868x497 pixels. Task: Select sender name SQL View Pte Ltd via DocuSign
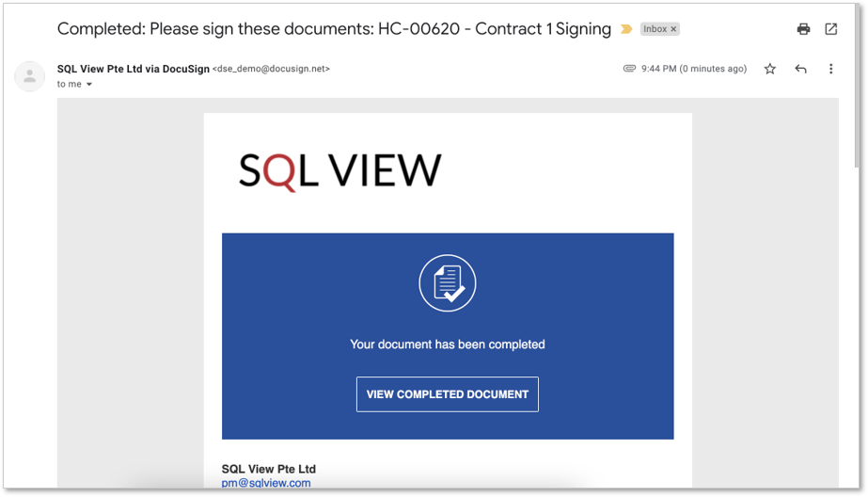134,69
